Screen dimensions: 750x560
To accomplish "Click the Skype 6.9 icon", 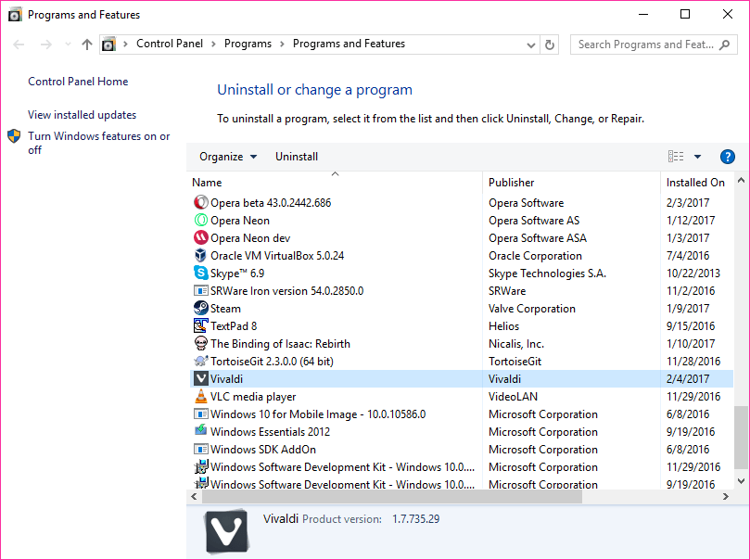I will [x=201, y=274].
